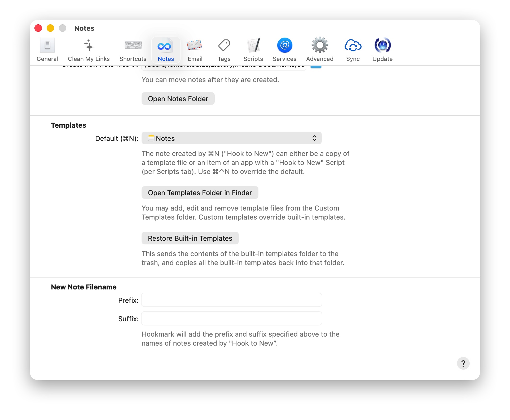Open the Sync cloud icon
The width and height of the screenshot is (510, 420).
pos(353,46)
